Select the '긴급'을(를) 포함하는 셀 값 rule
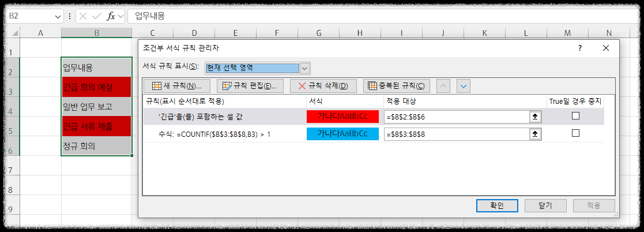The width and height of the screenshot is (644, 232). [201, 117]
